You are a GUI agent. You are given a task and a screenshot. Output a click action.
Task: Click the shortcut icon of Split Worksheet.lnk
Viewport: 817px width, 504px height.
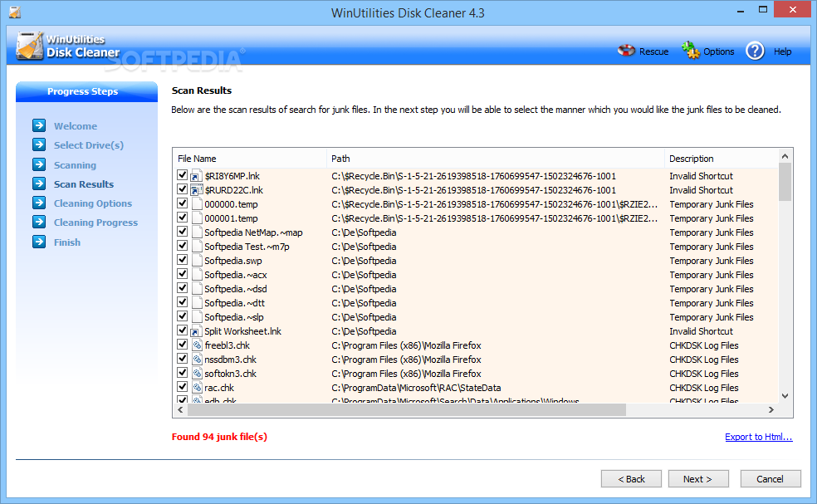(x=197, y=331)
